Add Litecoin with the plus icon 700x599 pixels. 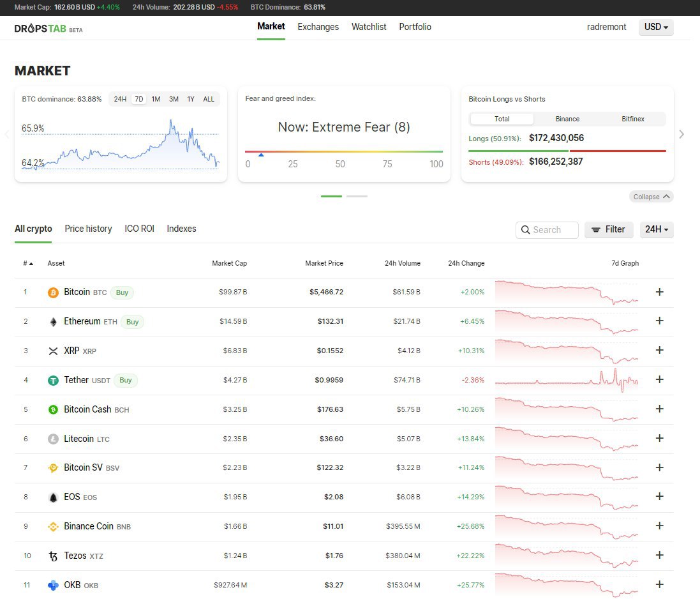click(x=659, y=438)
